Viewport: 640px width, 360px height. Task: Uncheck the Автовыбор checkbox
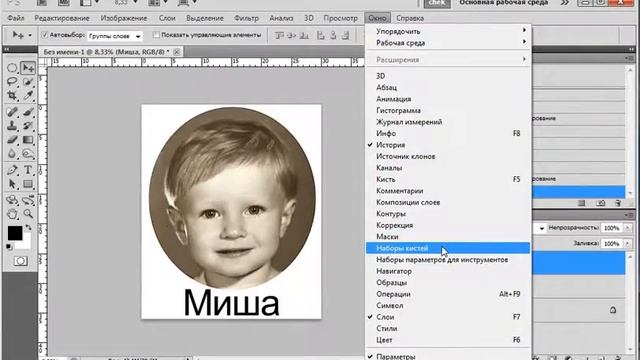[45, 35]
